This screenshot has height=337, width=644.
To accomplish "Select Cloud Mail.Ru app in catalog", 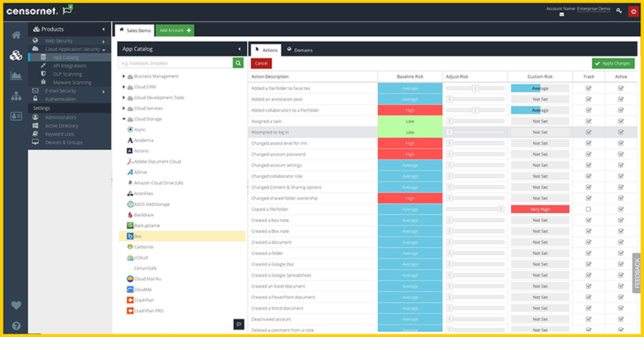I will tap(144, 278).
